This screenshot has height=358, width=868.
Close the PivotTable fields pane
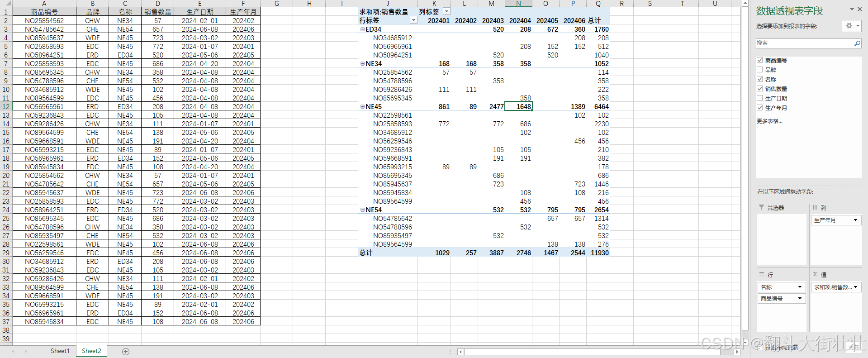click(860, 9)
